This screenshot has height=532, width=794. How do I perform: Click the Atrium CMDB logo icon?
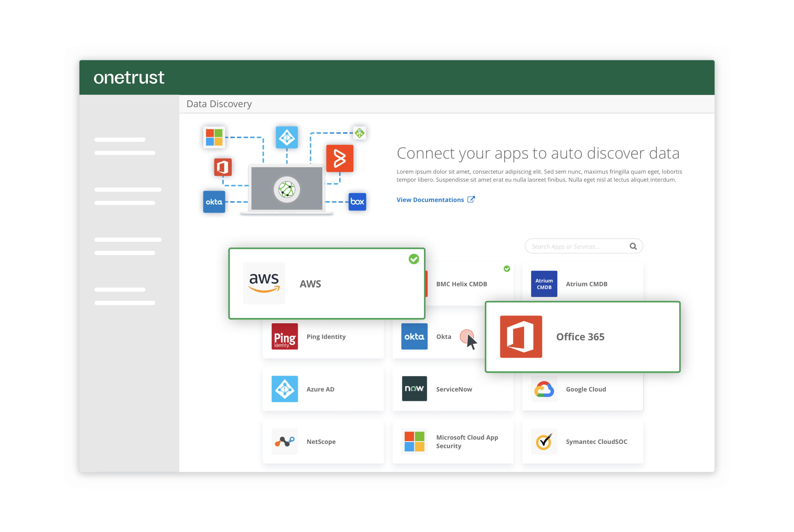click(x=544, y=284)
